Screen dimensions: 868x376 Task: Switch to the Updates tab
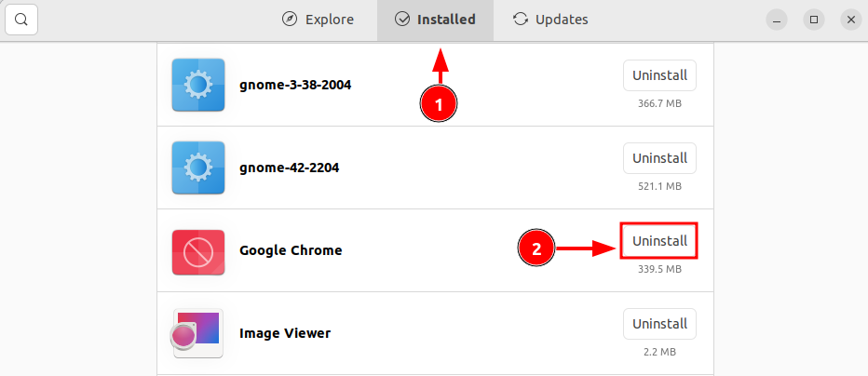pyautogui.click(x=550, y=20)
